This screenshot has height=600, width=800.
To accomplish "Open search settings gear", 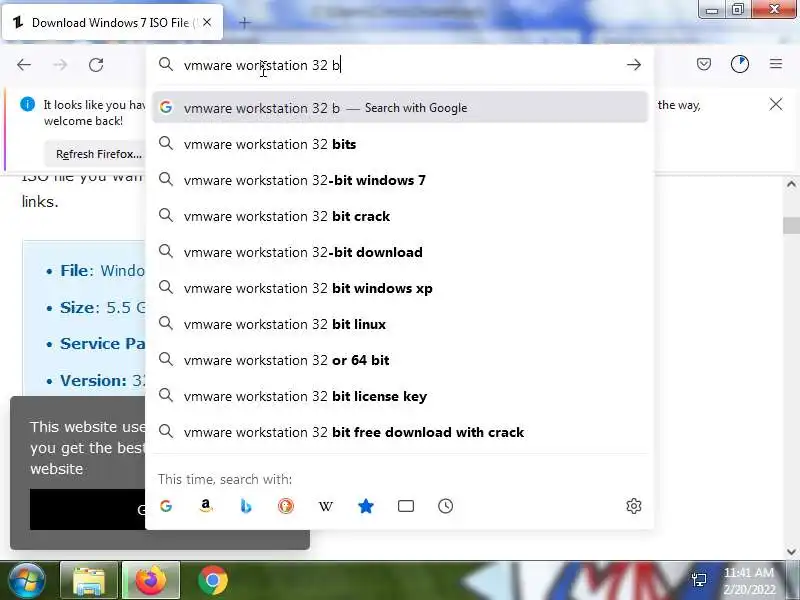I will click(x=634, y=506).
